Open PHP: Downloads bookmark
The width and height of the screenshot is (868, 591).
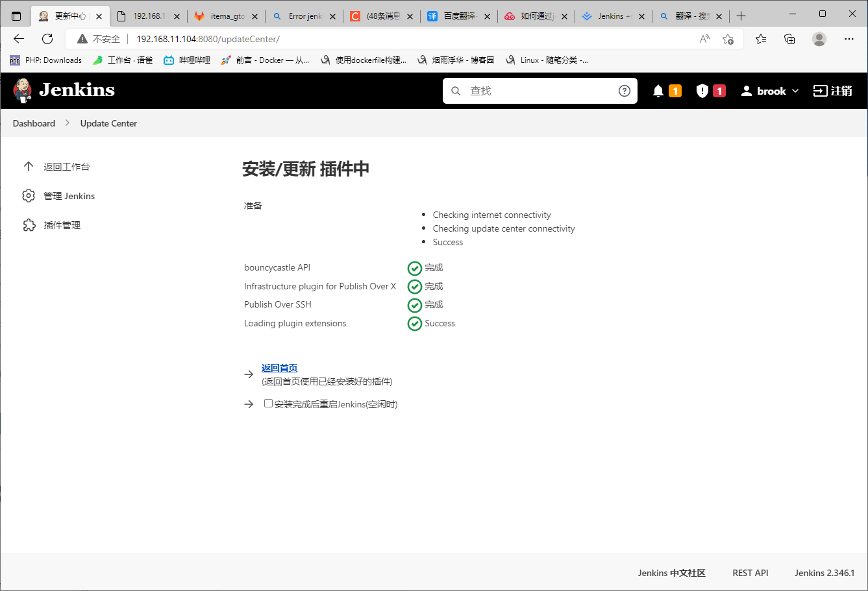point(46,60)
